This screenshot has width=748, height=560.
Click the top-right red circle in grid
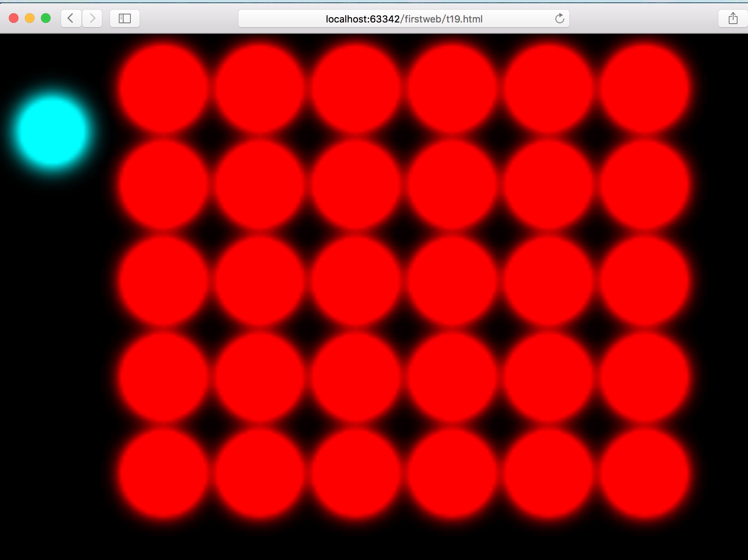coord(645,88)
